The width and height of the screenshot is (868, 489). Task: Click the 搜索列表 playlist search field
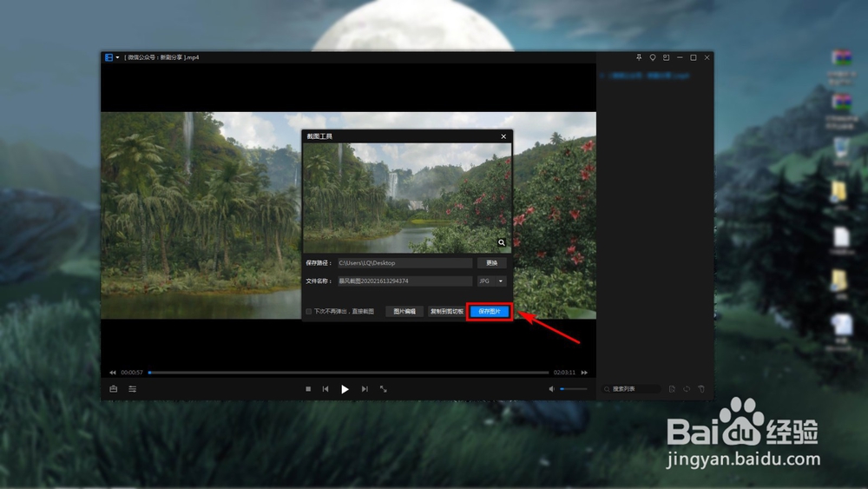point(632,389)
